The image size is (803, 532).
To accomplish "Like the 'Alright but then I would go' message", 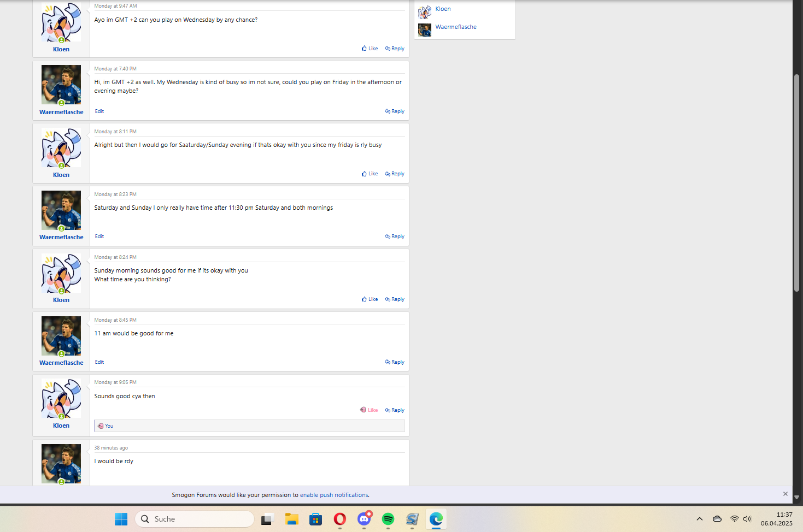I will point(370,174).
